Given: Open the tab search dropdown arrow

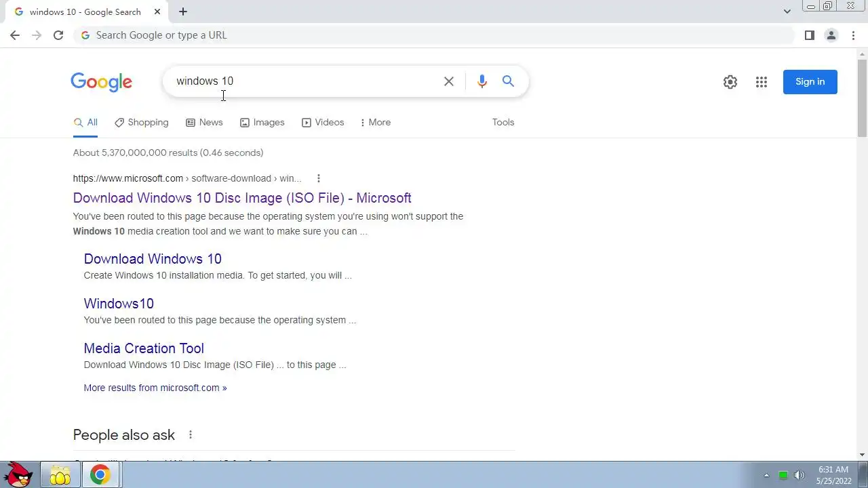Looking at the screenshot, I should click(x=787, y=12).
